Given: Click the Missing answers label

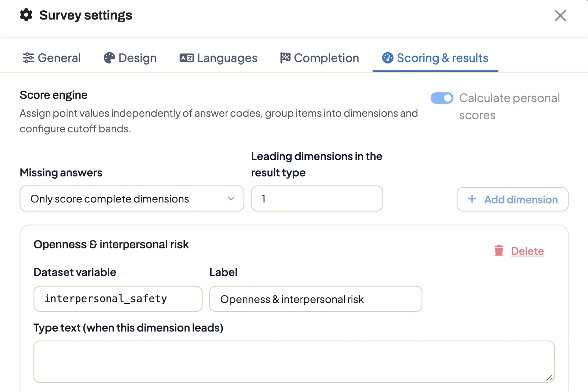Looking at the screenshot, I should [x=61, y=172].
